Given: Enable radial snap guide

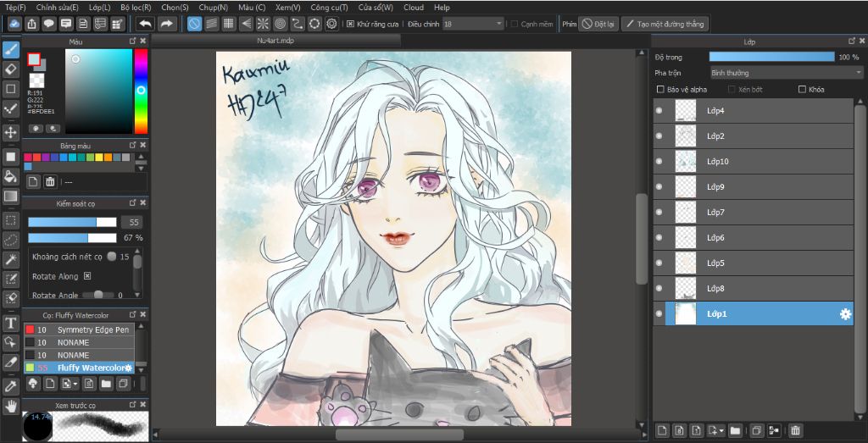Looking at the screenshot, I should (x=263, y=24).
